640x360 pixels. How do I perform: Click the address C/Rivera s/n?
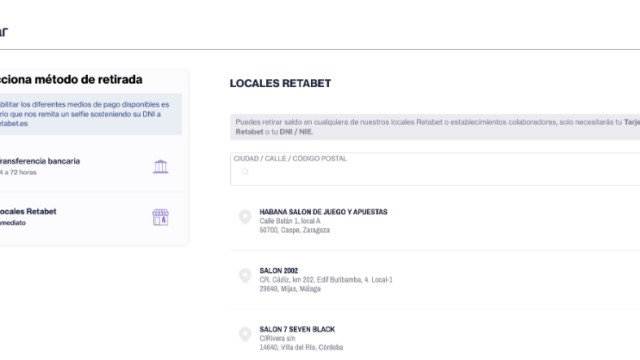277,338
